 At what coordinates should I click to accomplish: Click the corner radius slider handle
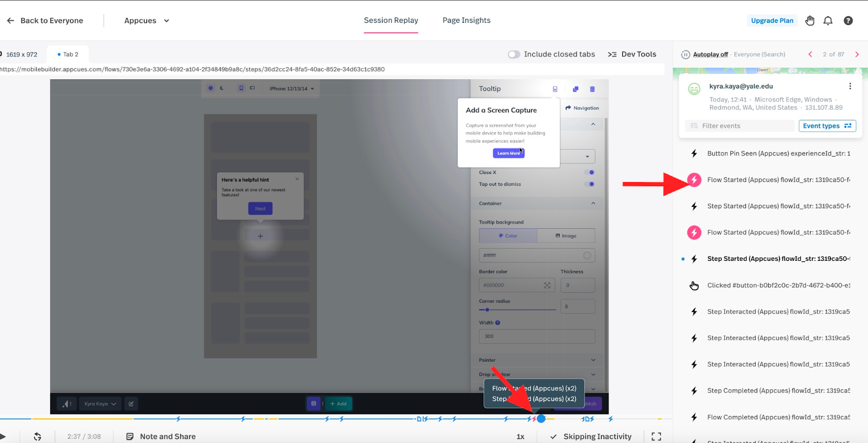click(487, 310)
